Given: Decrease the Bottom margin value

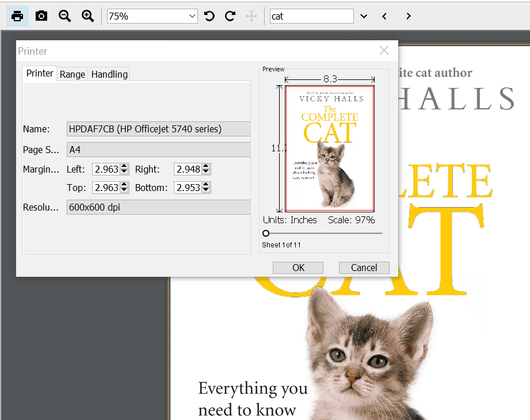Looking at the screenshot, I should coord(206,190).
